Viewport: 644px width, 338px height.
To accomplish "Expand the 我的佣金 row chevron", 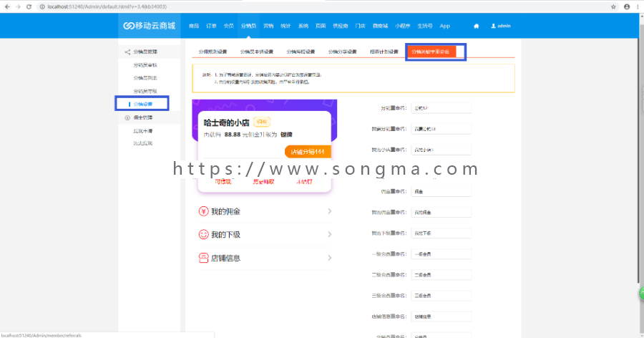I will [x=329, y=211].
